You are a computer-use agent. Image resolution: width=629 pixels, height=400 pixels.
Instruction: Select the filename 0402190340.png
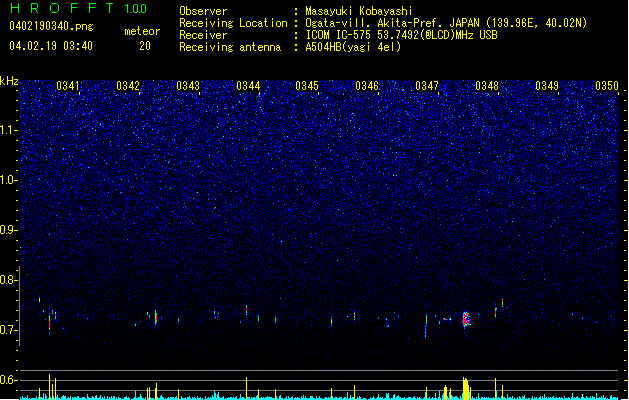51,26
